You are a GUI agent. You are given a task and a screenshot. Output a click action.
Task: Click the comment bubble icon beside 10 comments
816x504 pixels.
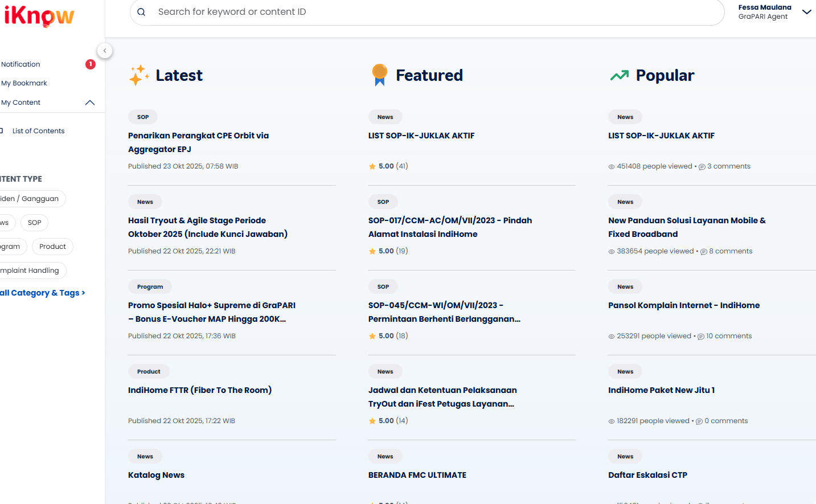[701, 337]
